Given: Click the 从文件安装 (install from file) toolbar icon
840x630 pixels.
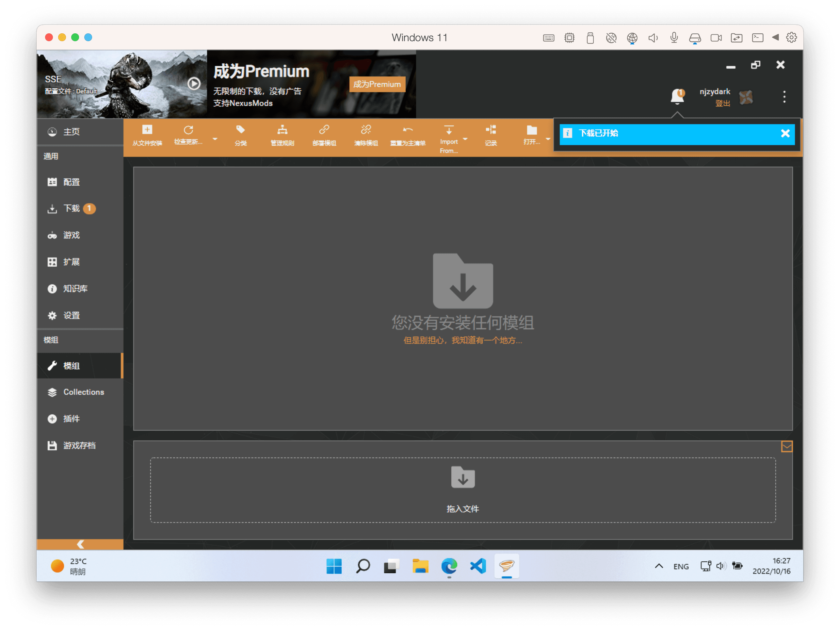Looking at the screenshot, I should click(147, 130).
